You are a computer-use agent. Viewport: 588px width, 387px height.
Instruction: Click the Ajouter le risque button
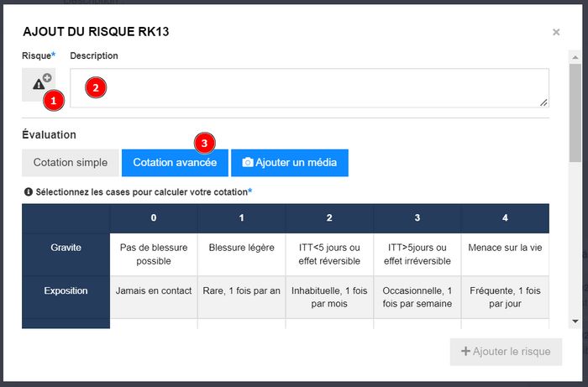pos(506,352)
